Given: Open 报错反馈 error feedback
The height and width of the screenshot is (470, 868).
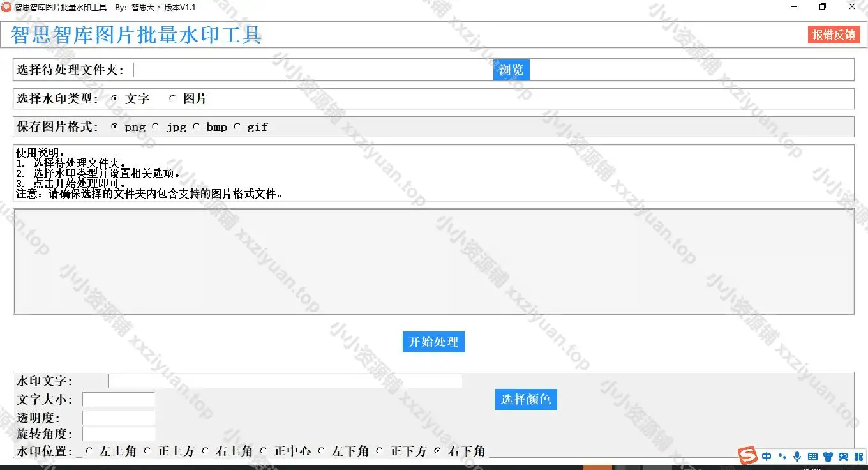Looking at the screenshot, I should [834, 34].
